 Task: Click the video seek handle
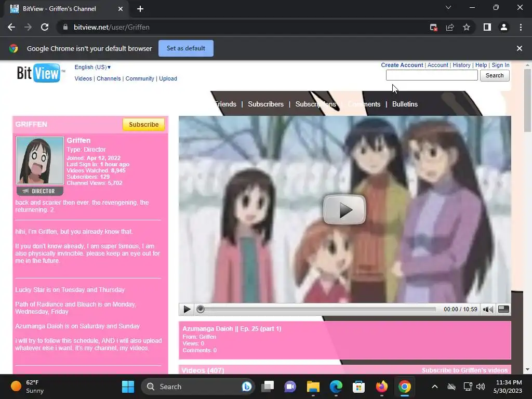pyautogui.click(x=201, y=309)
